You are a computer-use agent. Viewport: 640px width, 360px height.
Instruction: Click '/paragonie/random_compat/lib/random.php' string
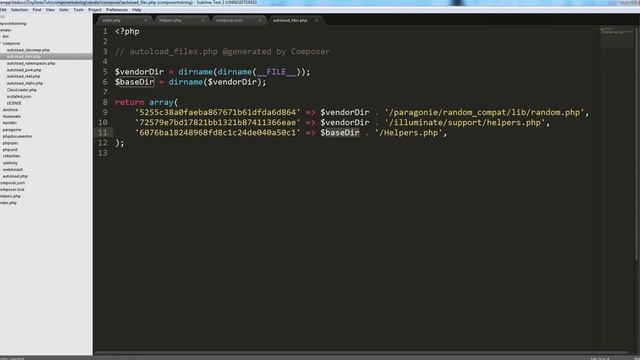(x=484, y=112)
